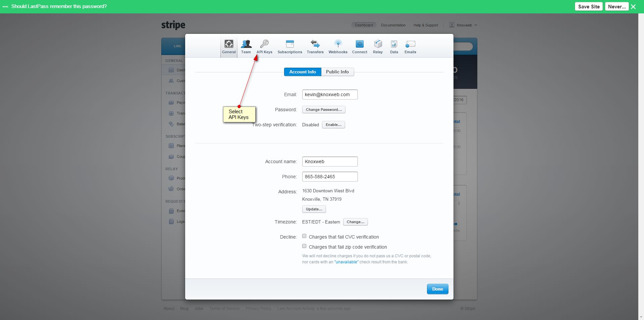Click the Customers sidebar icon
The width and height of the screenshot is (644, 320).
point(171,81)
